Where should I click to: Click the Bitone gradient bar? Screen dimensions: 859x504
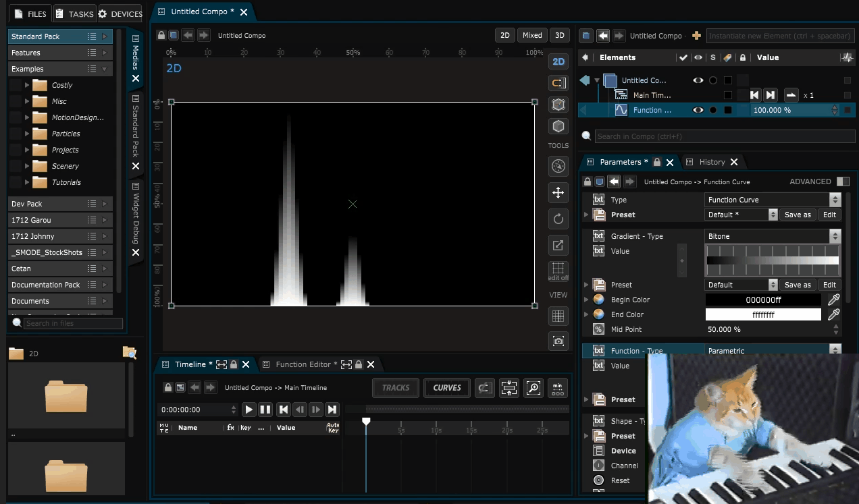tap(773, 260)
